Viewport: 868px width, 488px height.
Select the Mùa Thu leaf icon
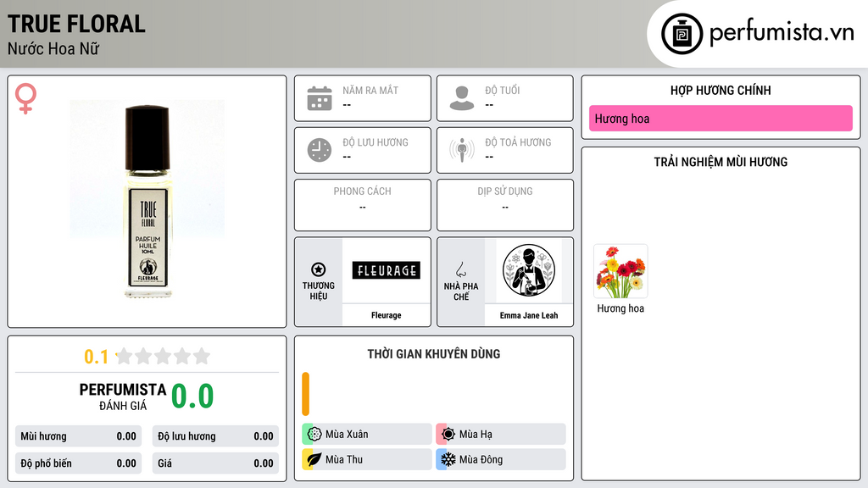[314, 459]
